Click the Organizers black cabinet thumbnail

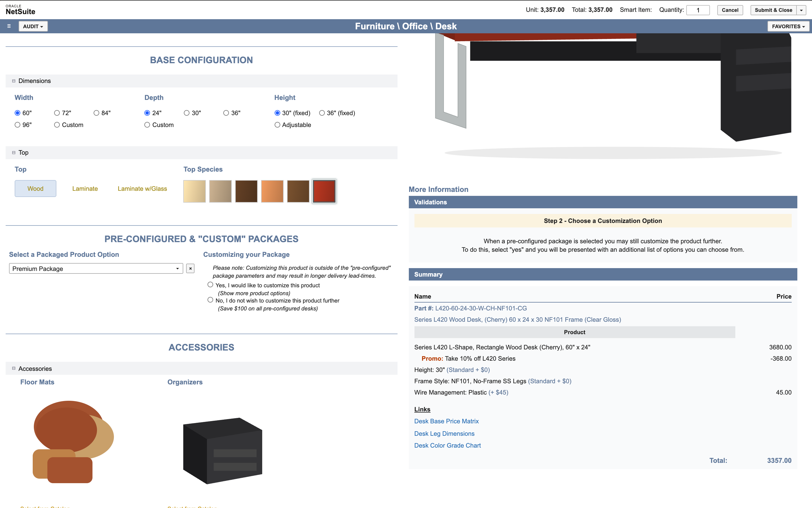point(222,451)
